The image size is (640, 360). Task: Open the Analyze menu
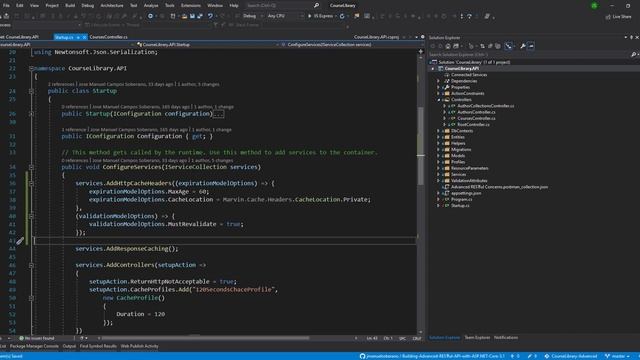(x=151, y=6)
